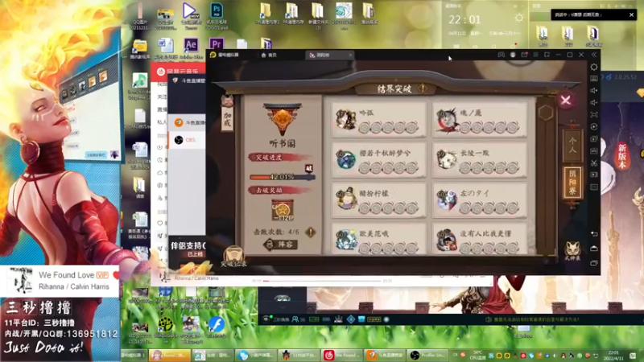Open OBS Profile taskbar button
Screen dimensions: 644x362
tap(428, 355)
